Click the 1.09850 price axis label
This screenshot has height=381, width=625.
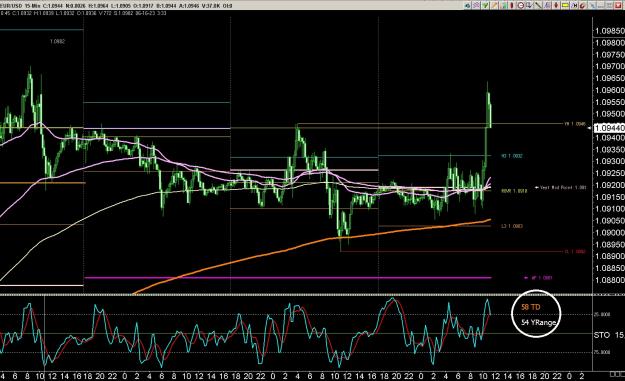tap(610, 31)
